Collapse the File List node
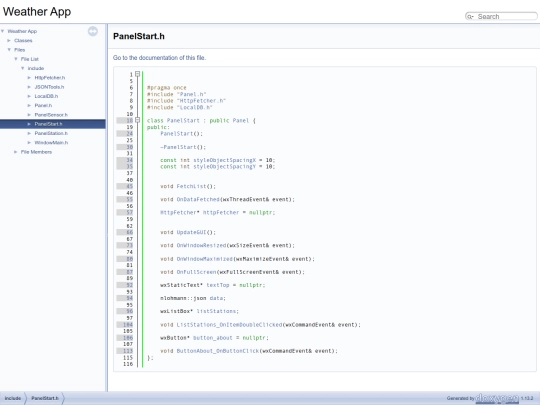Screen dimensions: 540x405 tap(16, 59)
